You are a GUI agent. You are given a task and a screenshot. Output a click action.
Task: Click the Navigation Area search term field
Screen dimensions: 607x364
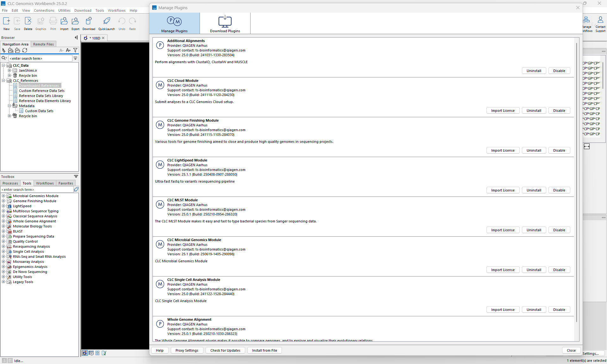40,58
